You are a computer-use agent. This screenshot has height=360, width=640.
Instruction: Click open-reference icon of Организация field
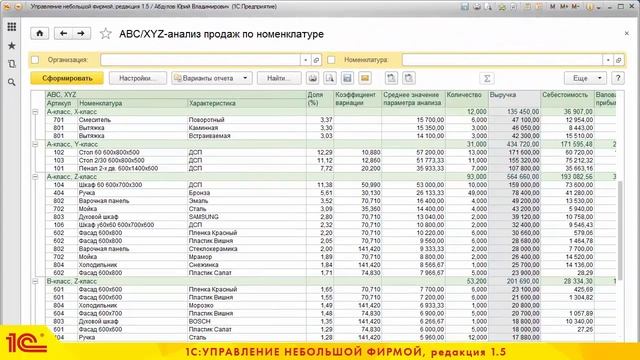316,60
